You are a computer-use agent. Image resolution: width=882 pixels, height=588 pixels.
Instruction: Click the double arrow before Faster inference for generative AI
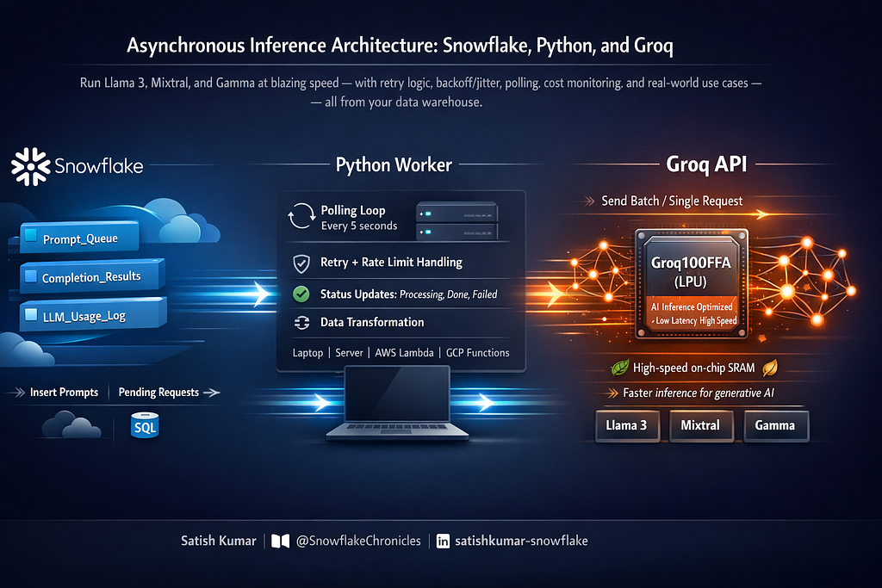(612, 393)
